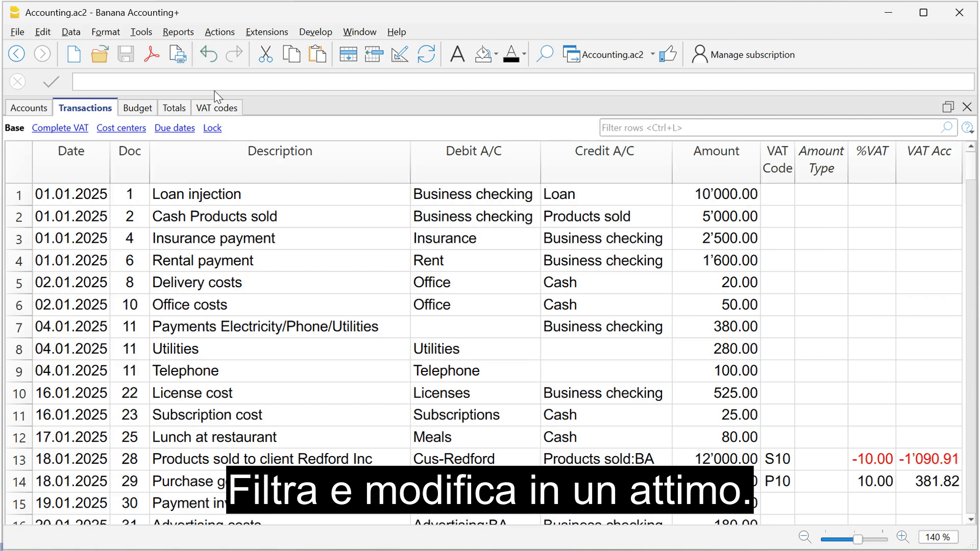Click the zoom in magnifier icon
Viewport: 980px width, 551px height.
click(x=902, y=537)
